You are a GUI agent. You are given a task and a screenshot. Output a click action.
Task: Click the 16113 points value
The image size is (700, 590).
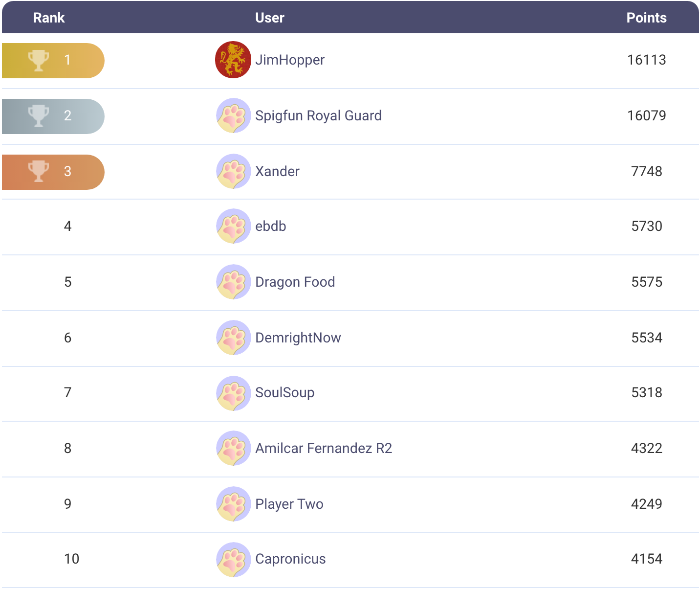coord(646,60)
